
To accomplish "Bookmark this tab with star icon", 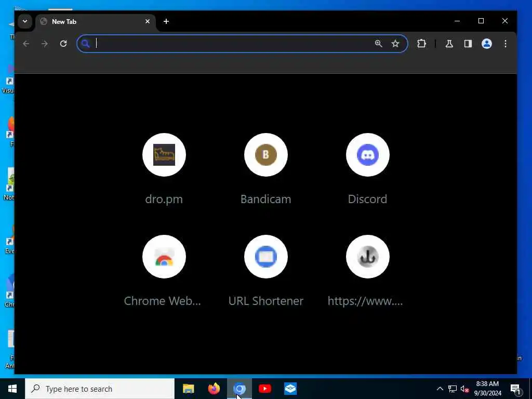I will click(395, 44).
